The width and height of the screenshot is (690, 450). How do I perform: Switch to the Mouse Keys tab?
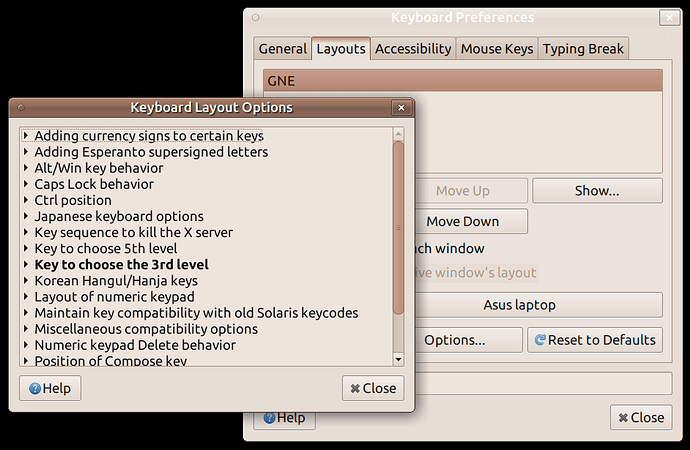(497, 48)
